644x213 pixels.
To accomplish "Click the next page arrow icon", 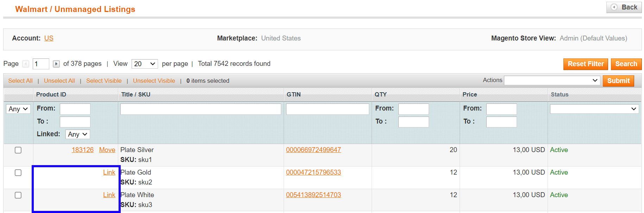I will click(56, 64).
